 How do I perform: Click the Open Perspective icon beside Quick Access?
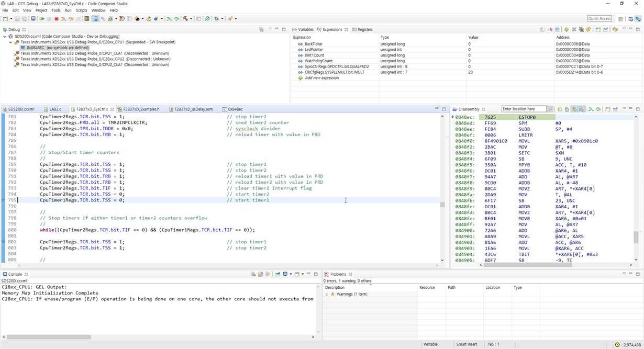620,19
